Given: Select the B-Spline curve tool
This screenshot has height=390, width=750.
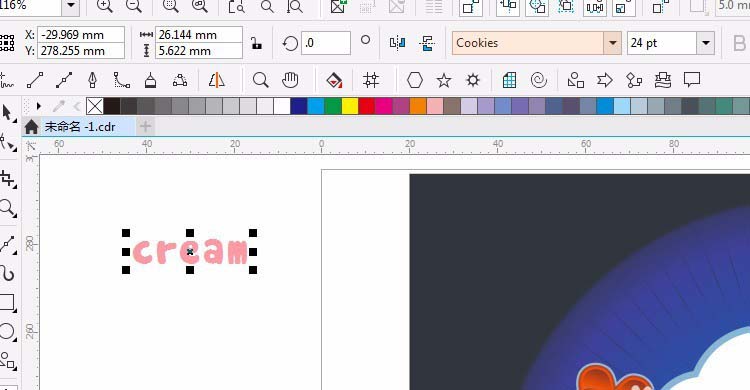Looking at the screenshot, I should tap(121, 80).
